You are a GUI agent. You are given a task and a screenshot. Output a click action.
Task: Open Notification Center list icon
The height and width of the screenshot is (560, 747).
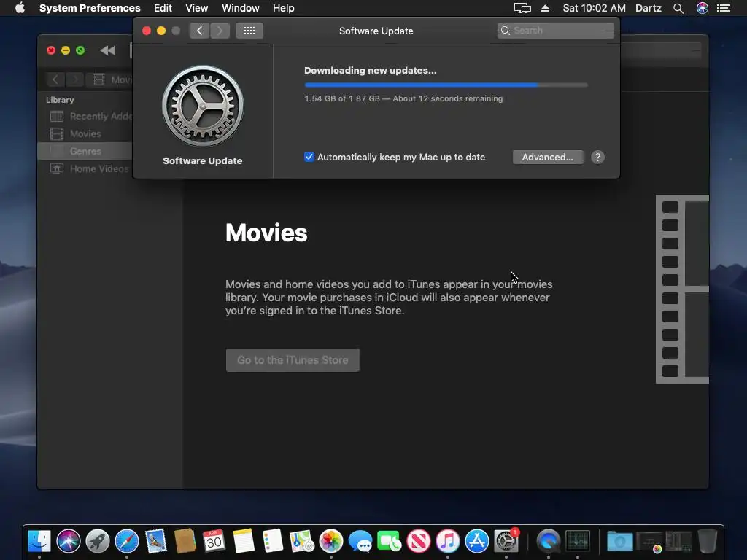pyautogui.click(x=724, y=8)
